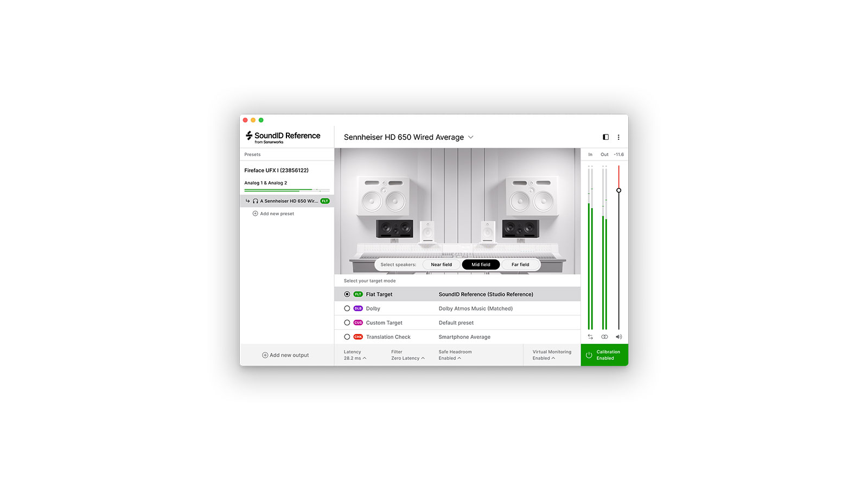This screenshot has height=488, width=868.
Task: Click the -11.6 output gain value
Action: [x=619, y=155]
